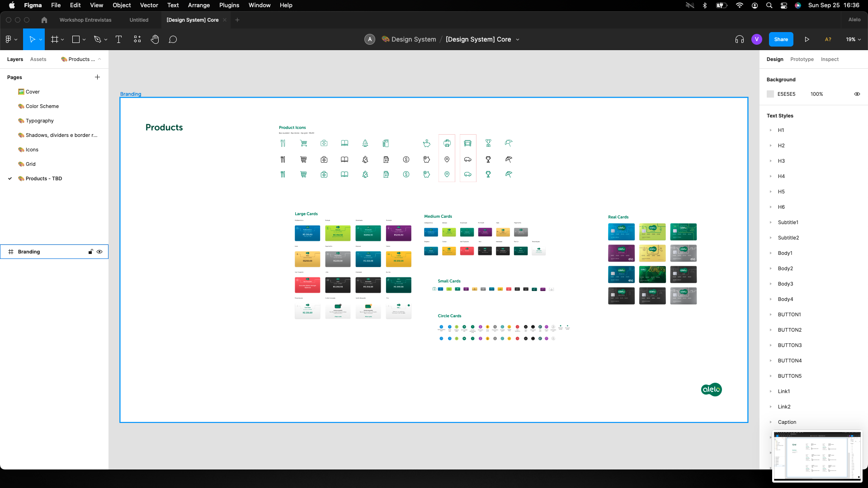The height and width of the screenshot is (488, 868).
Task: Select the Resources components tool
Action: 137,39
